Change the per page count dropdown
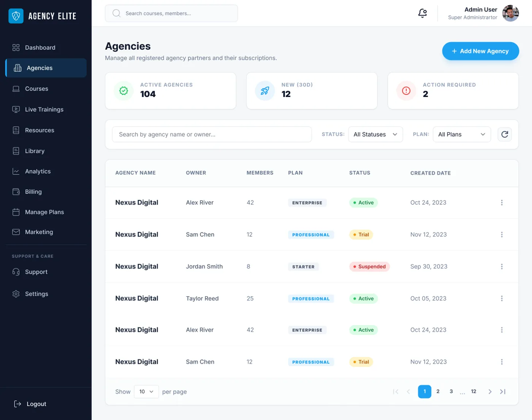This screenshot has height=420, width=532. (146, 392)
